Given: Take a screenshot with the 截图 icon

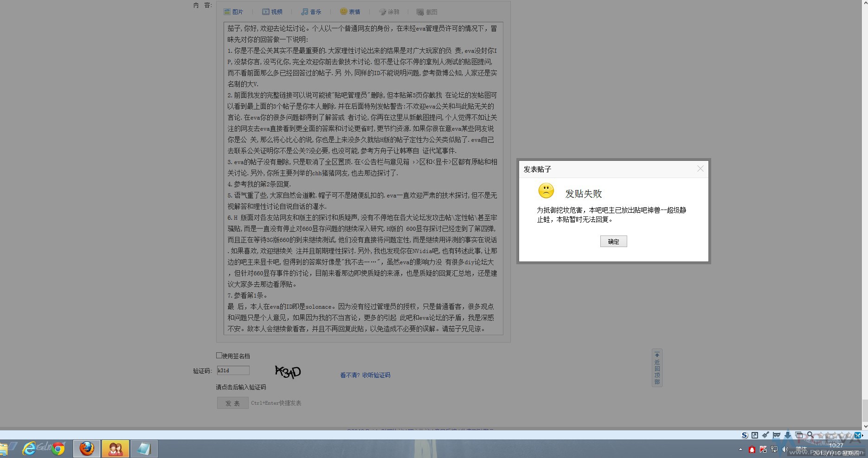Looking at the screenshot, I should 426,12.
